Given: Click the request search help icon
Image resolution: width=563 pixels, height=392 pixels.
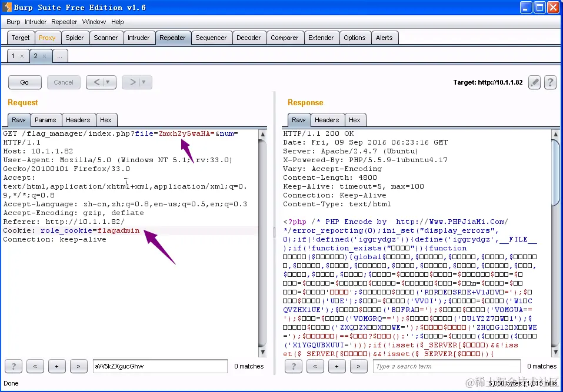Looking at the screenshot, I should tap(14, 366).
